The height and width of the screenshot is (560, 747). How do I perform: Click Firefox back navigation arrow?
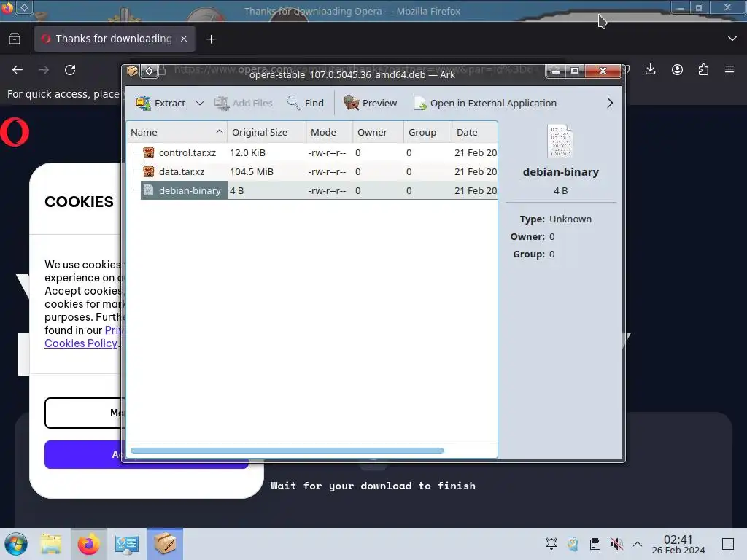(x=18, y=70)
